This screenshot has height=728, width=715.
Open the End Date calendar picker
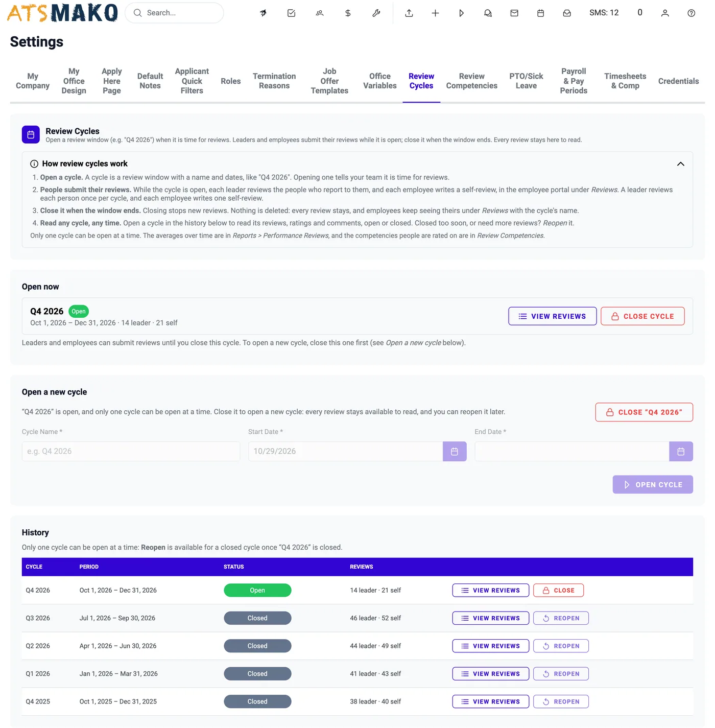click(x=681, y=452)
